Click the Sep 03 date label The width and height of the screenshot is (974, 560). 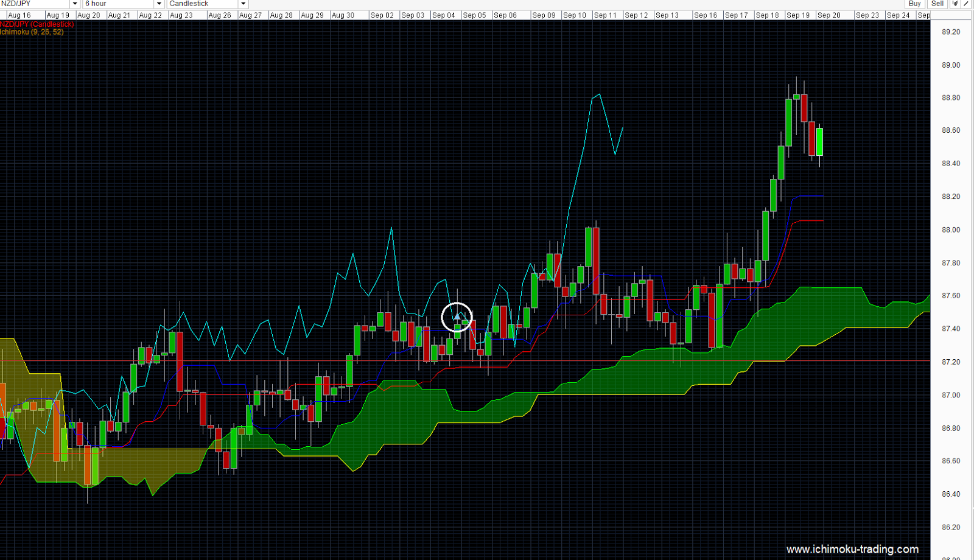point(413,15)
